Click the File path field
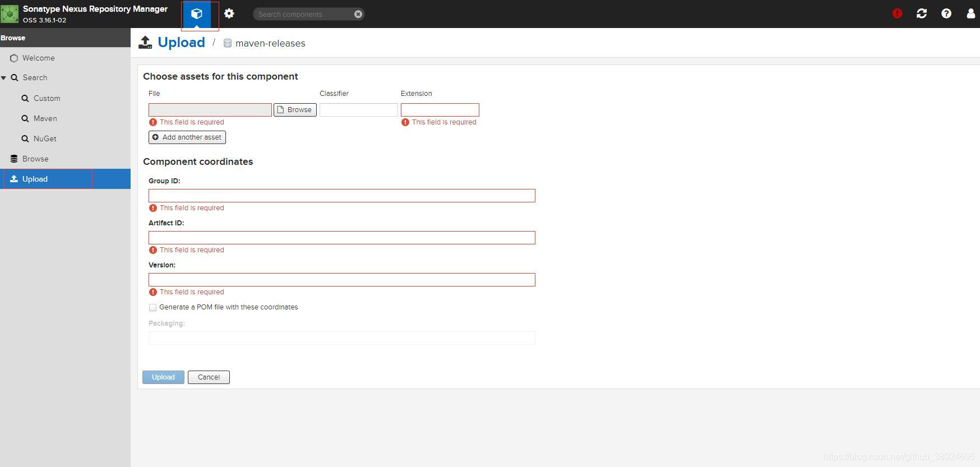 (210, 110)
